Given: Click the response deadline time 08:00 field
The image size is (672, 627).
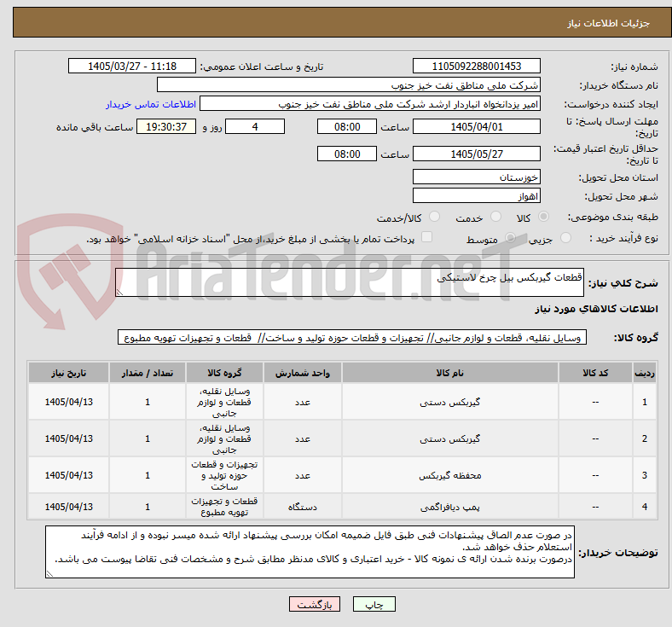Looking at the screenshot, I should (x=347, y=126).
